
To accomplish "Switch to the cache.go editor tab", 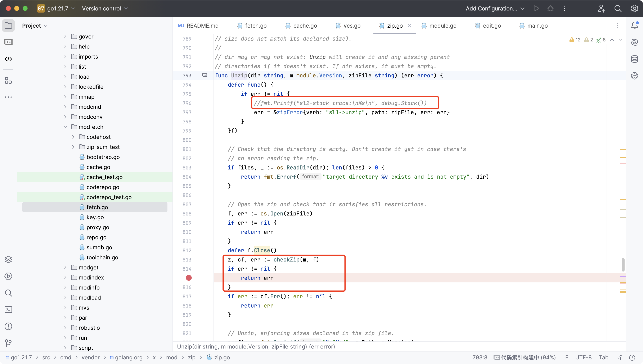I will coord(301,26).
